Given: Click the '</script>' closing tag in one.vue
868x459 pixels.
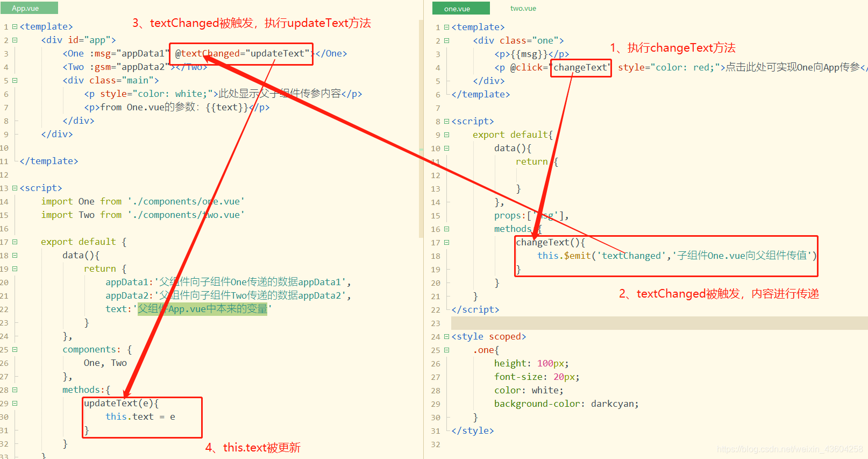Looking at the screenshot, I should [475, 309].
